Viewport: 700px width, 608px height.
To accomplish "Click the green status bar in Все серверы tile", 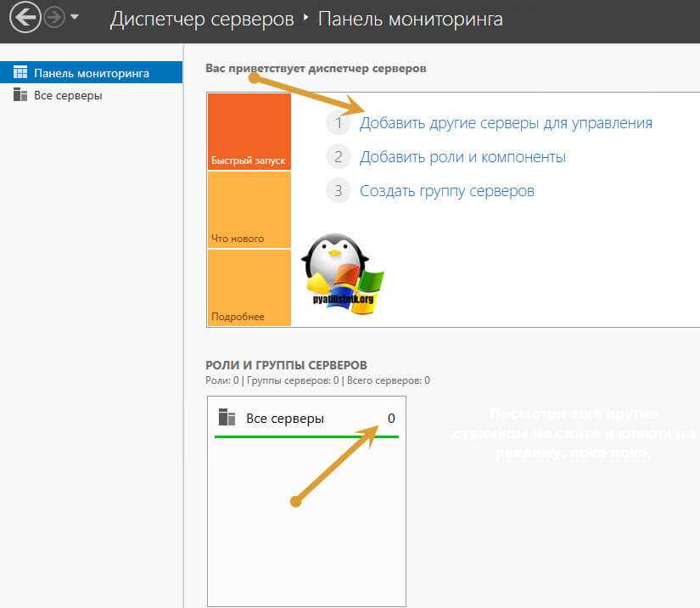I will (305, 436).
